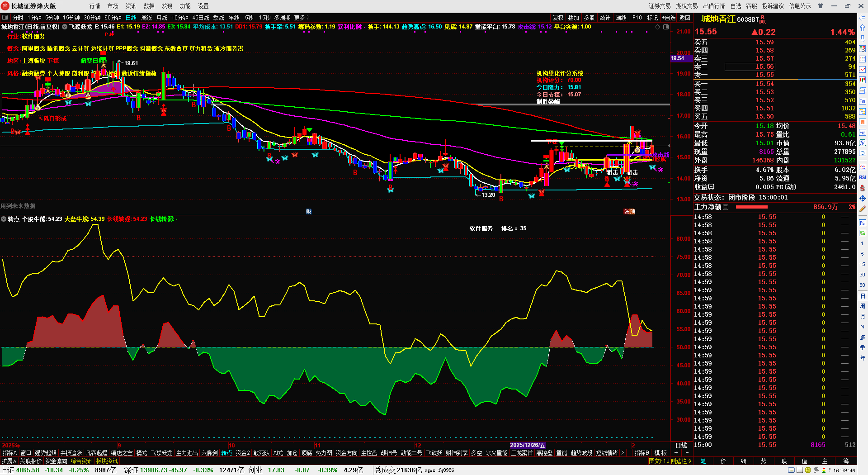Click the 主力净额 red progress bar
This screenshot has height=475, width=868.
click(x=751, y=207)
